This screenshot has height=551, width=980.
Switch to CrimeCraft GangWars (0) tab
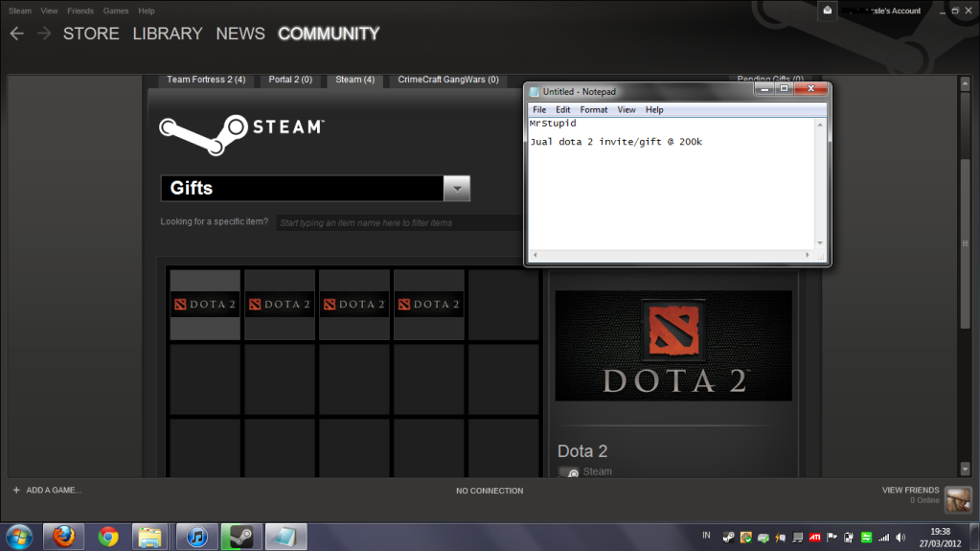(x=448, y=80)
